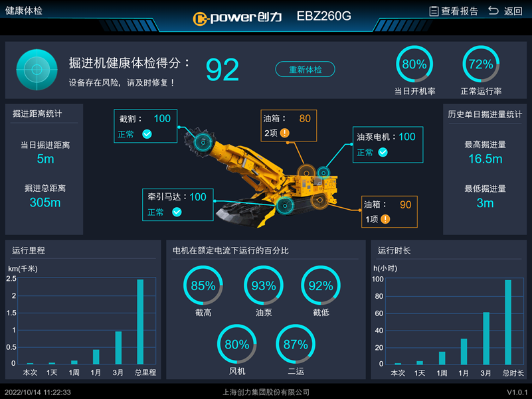
Task: Click the report clipboard icon in header
Action: [x=434, y=11]
